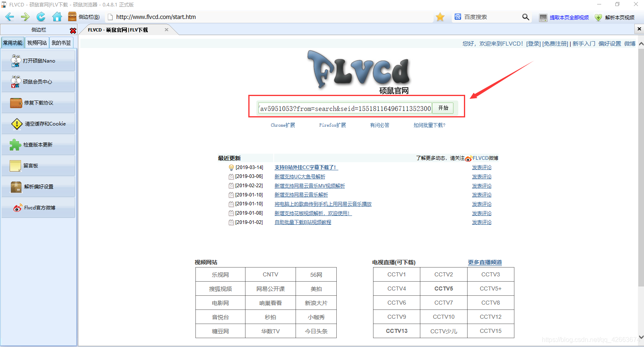Click the [登录] link
644x347 pixels.
click(x=533, y=44)
